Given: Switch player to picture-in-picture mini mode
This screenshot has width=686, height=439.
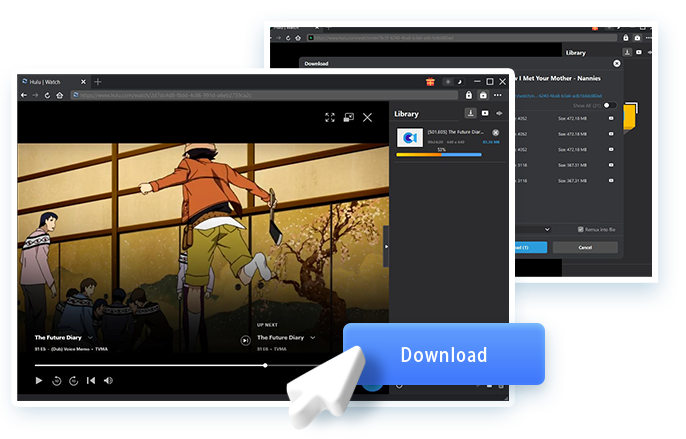Looking at the screenshot, I should coord(349,117).
